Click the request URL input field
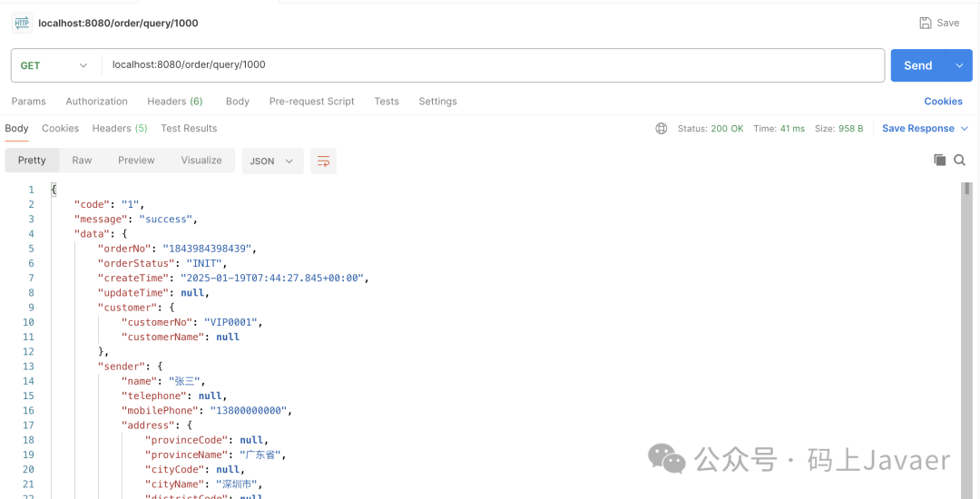The image size is (980, 499). 490,65
